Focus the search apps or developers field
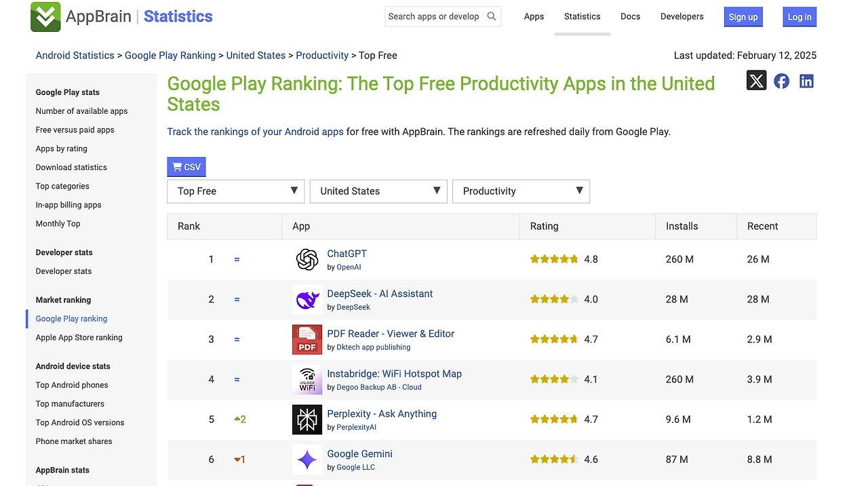Screen dimensions: 868x486 (434, 16)
